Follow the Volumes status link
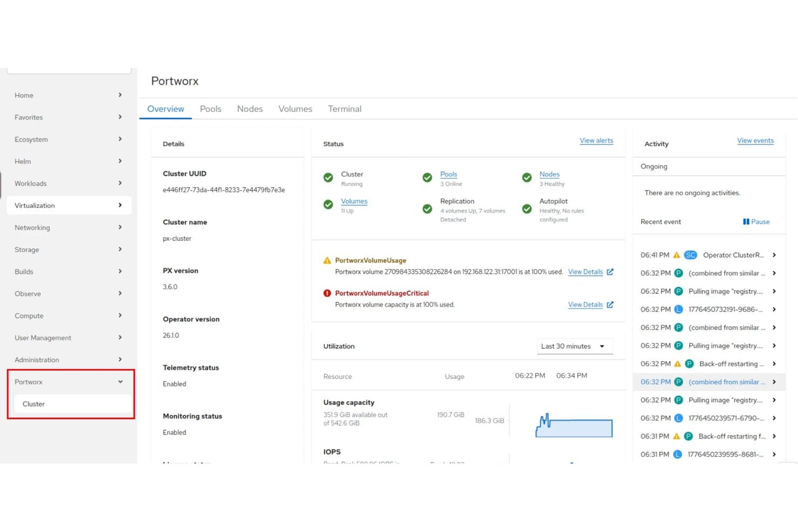 point(354,201)
